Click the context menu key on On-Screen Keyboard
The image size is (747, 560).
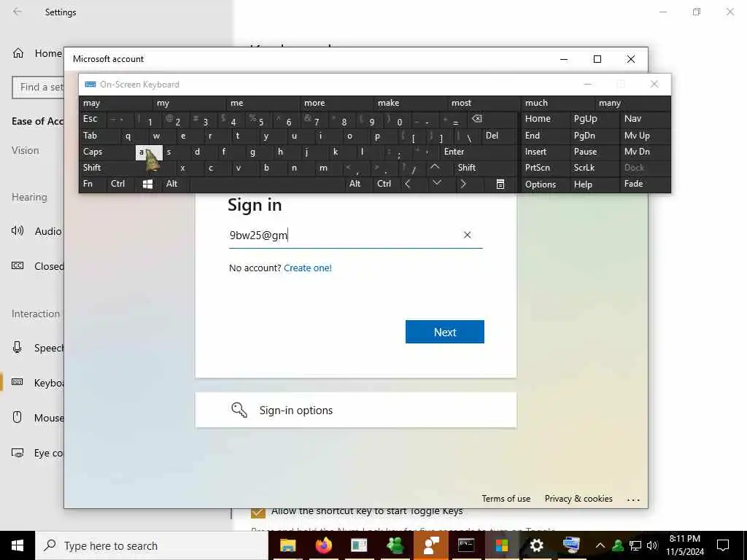500,184
